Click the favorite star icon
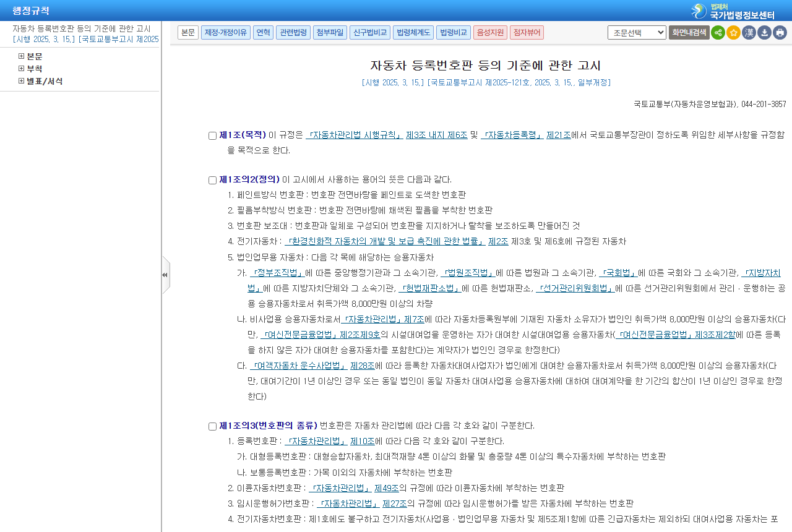Viewport: 792px width, 532px height. point(733,33)
